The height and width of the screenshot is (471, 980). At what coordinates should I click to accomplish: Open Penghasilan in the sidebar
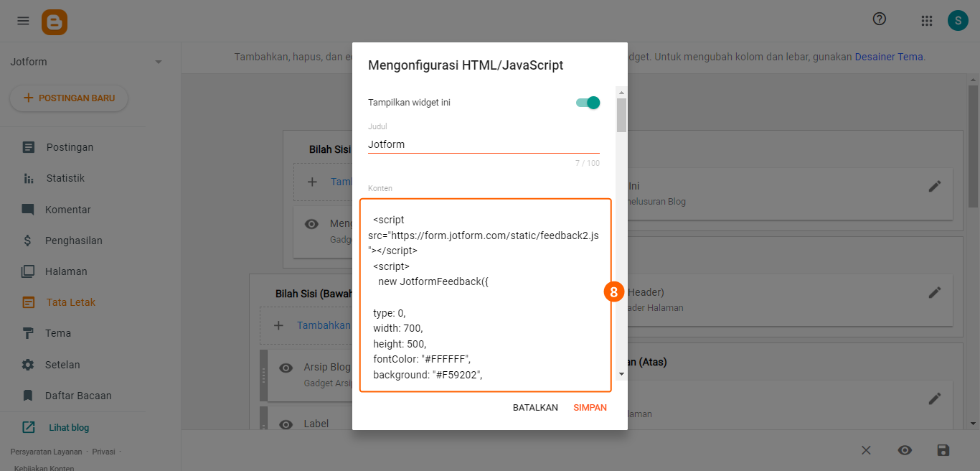click(72, 241)
